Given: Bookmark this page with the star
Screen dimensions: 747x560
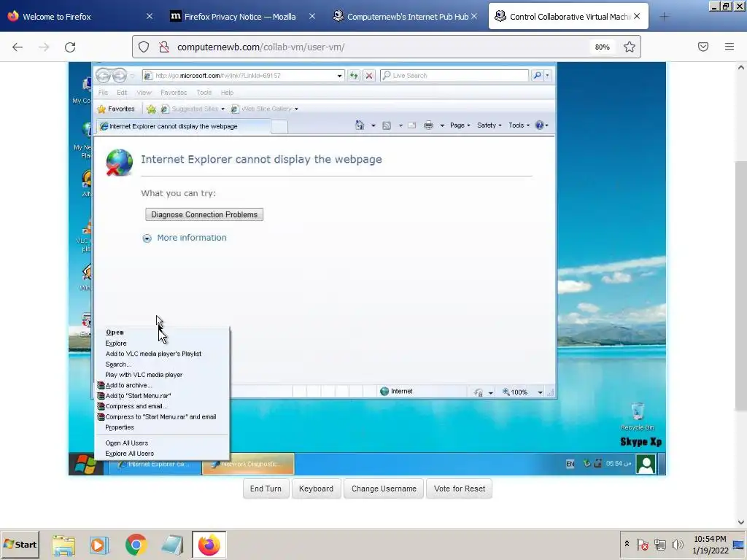Looking at the screenshot, I should (x=630, y=47).
